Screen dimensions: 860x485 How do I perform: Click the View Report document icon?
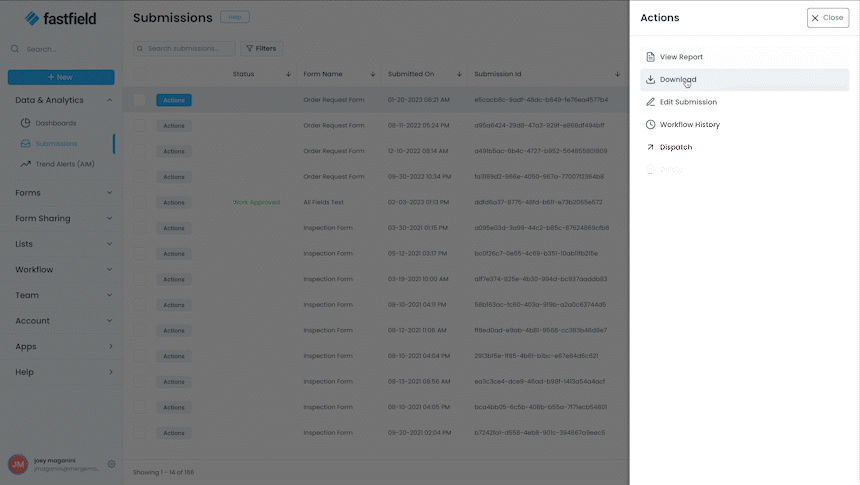pyautogui.click(x=651, y=57)
